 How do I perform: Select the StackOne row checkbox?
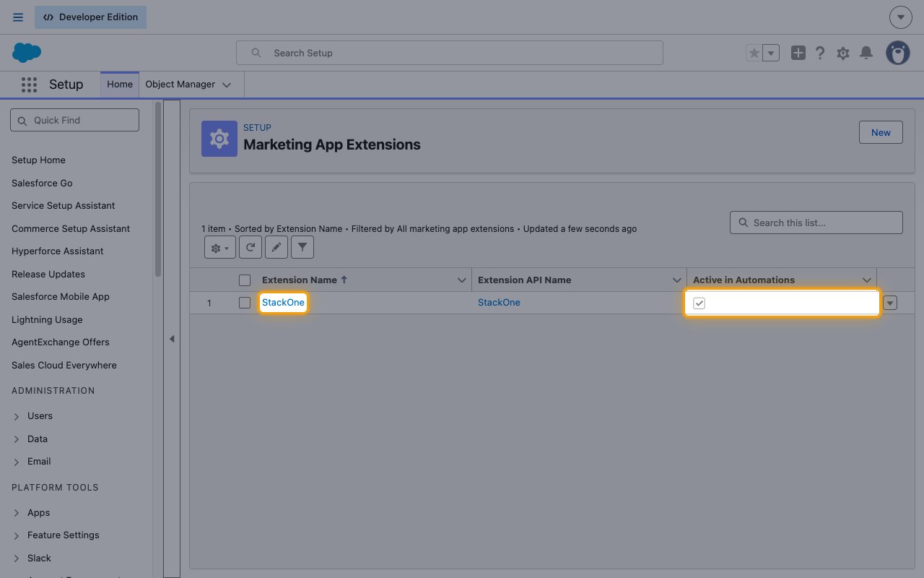point(245,303)
